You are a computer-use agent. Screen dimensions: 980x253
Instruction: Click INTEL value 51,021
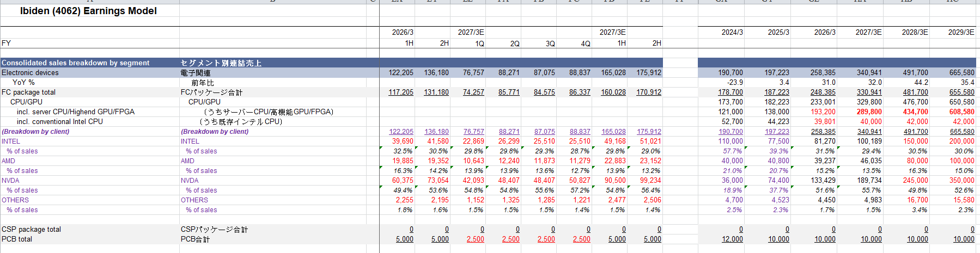tap(650, 141)
